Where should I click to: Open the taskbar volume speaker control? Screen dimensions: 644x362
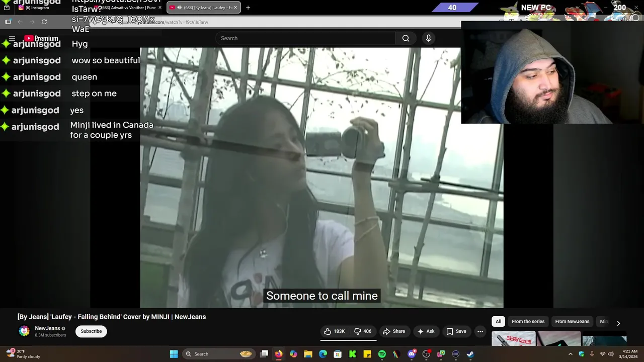[611, 354]
